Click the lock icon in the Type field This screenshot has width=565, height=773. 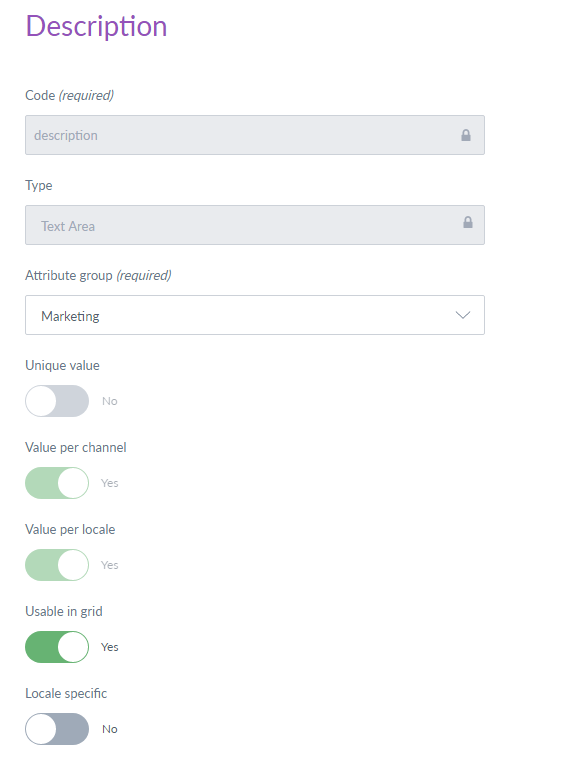(x=467, y=222)
